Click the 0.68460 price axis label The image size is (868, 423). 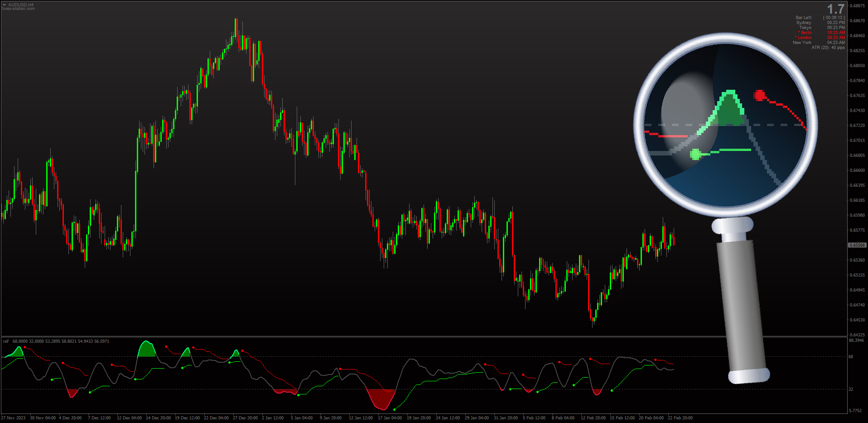point(857,36)
